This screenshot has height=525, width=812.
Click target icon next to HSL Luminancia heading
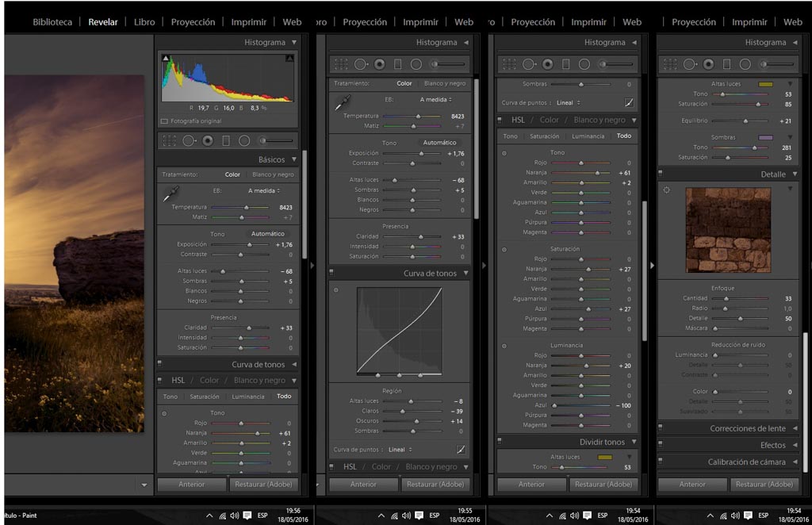[504, 346]
